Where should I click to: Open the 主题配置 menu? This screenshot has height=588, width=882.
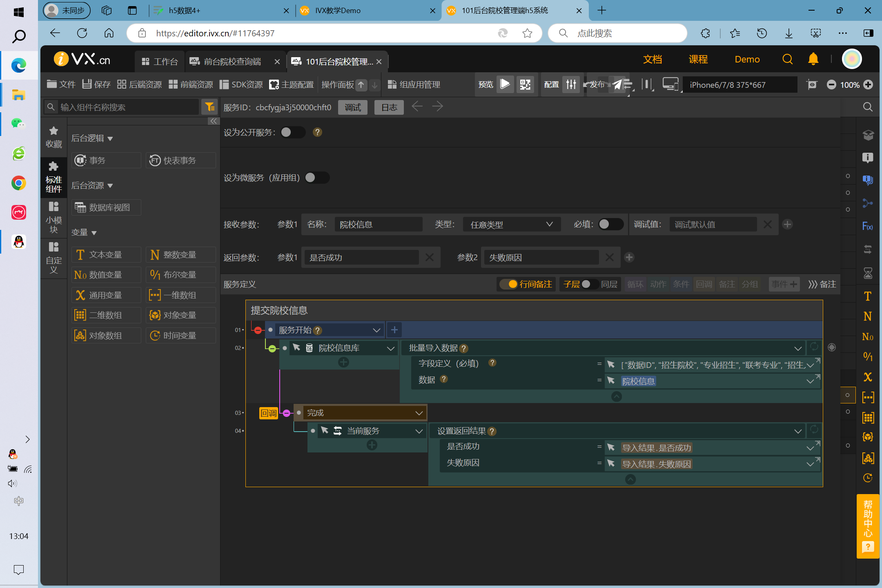[292, 85]
